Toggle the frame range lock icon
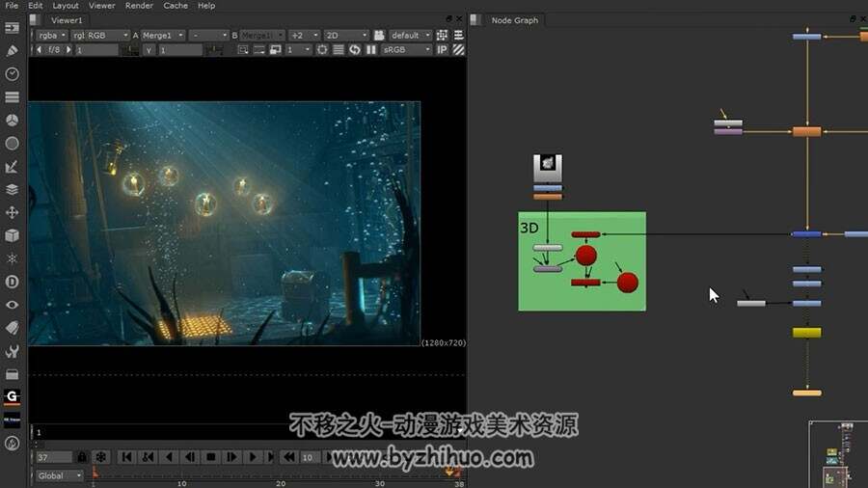The width and height of the screenshot is (868, 488). point(82,457)
